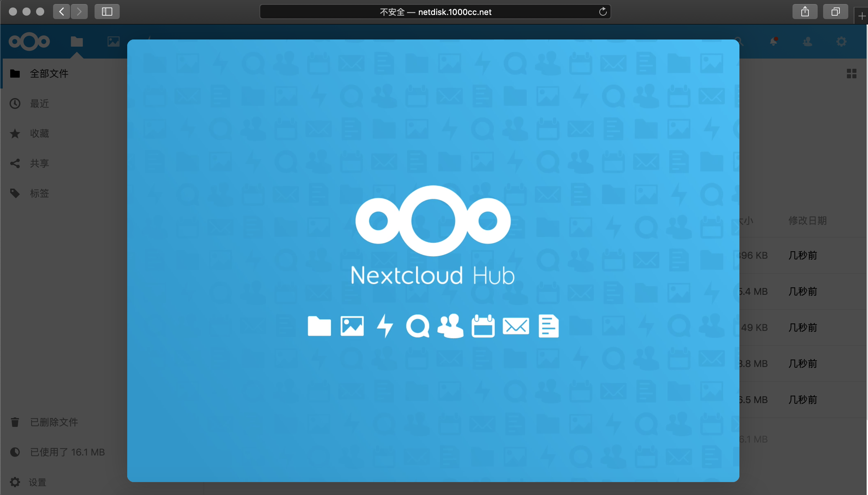Click the 几秒前 date in 3.8 MB row

[x=803, y=364]
